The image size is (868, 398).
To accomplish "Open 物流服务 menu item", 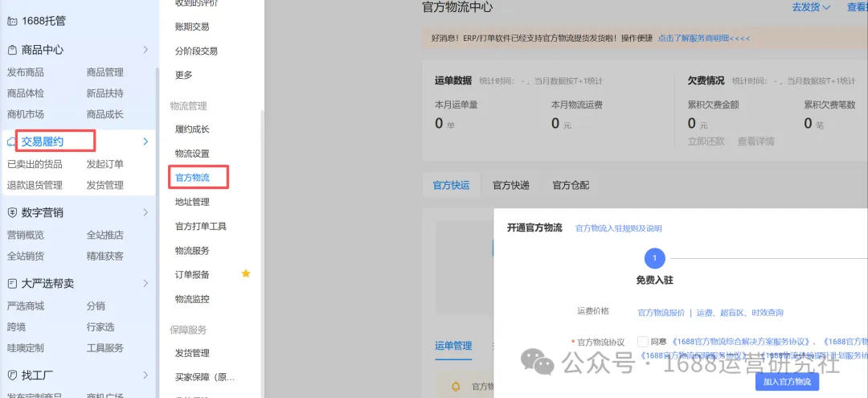I will (x=193, y=251).
